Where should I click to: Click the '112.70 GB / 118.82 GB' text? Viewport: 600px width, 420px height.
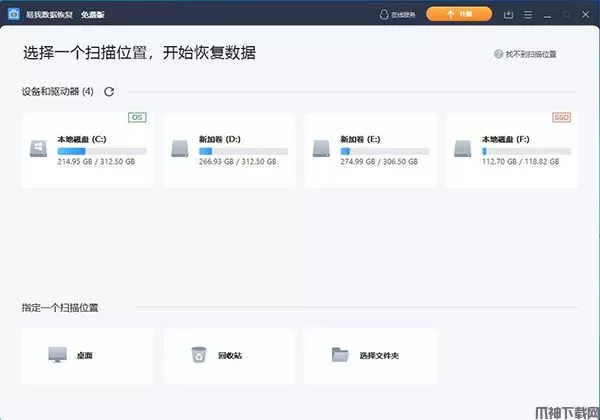pos(521,162)
